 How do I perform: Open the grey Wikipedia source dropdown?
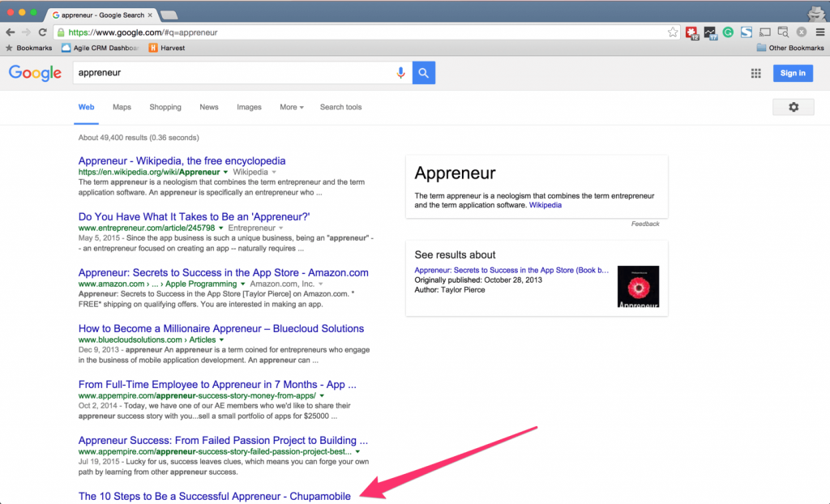pyautogui.click(x=274, y=172)
